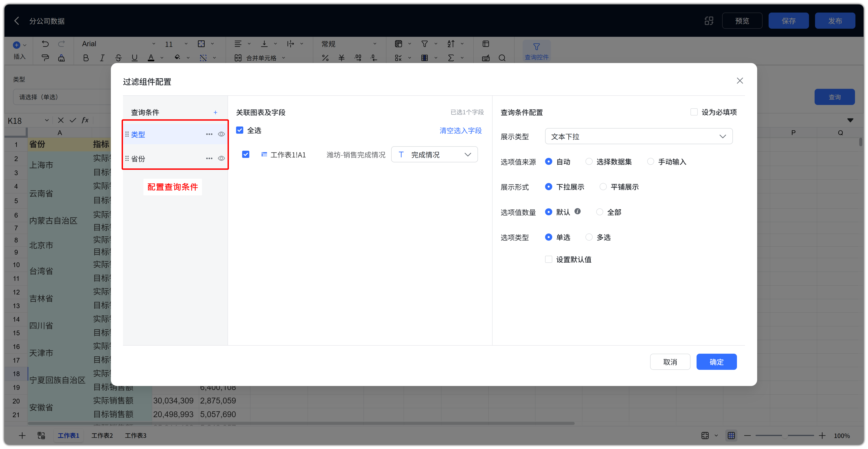Check the 设置默认值 checkbox
The width and height of the screenshot is (868, 449).
tap(549, 259)
